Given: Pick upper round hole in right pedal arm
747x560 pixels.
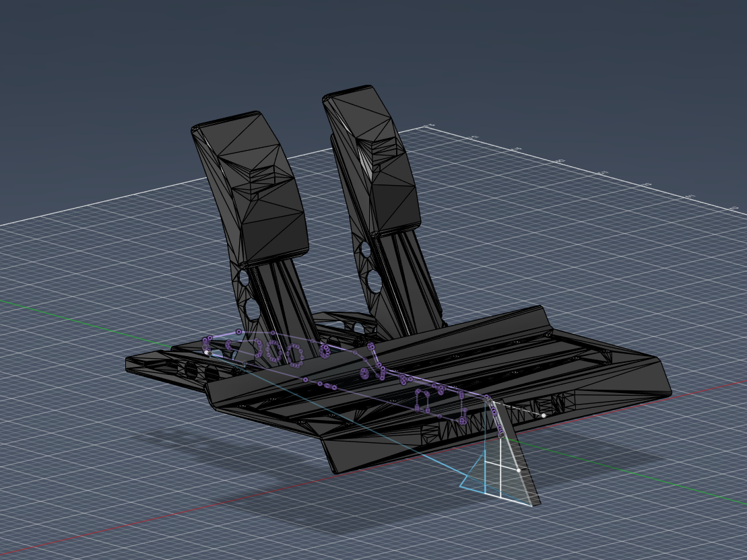Looking at the screenshot, I should [x=365, y=250].
